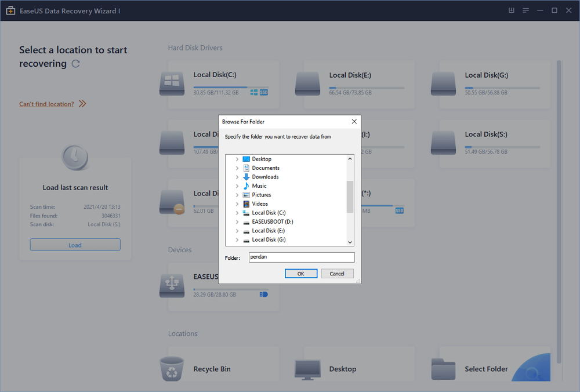Screen dimensions: 580x392
Task: Expand the Local Disk (C:) tree node
Action: click(x=237, y=213)
